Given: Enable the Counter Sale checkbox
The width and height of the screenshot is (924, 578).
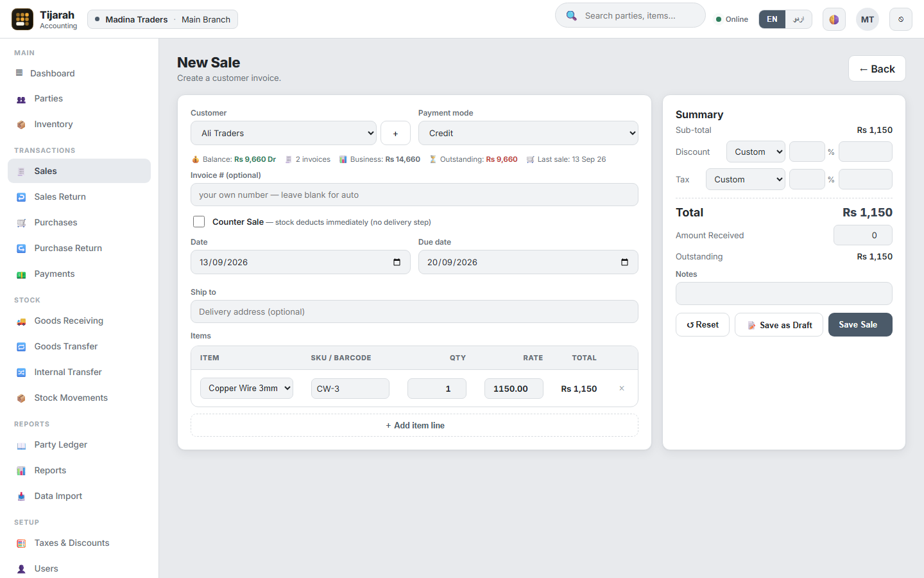Looking at the screenshot, I should point(199,222).
